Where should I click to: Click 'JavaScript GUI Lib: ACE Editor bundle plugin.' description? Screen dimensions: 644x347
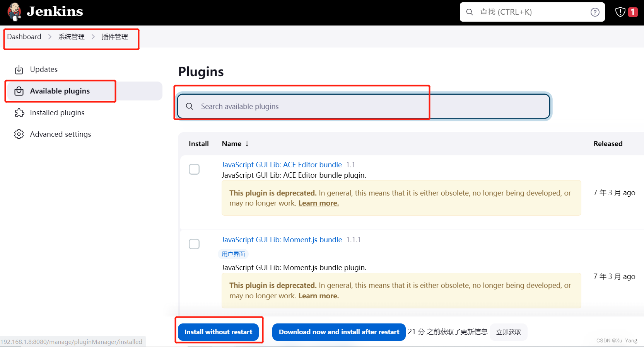coord(294,175)
